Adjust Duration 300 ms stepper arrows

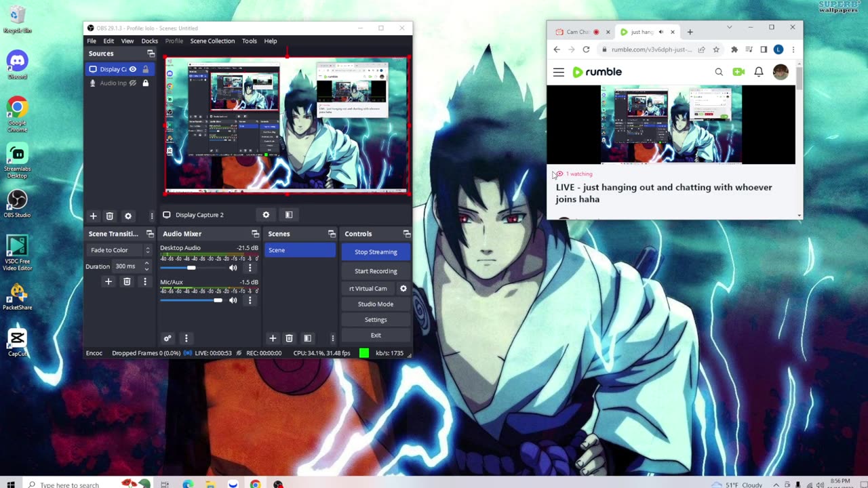pos(146,266)
